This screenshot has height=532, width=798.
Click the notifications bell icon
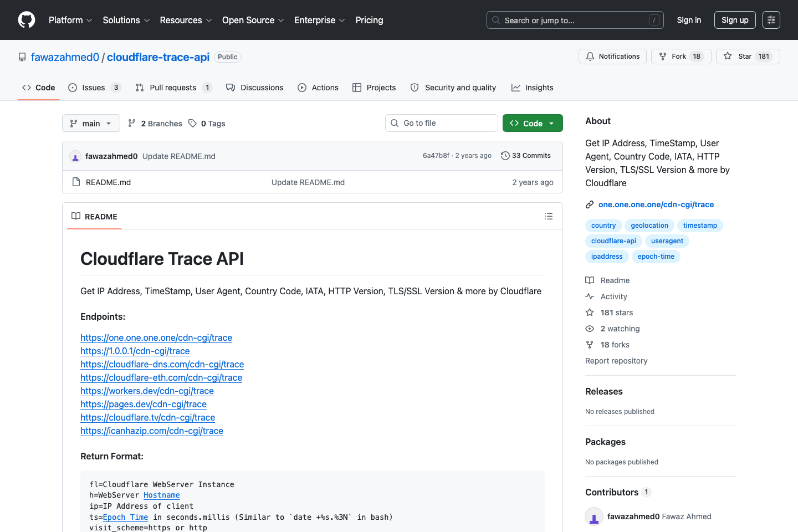point(590,56)
